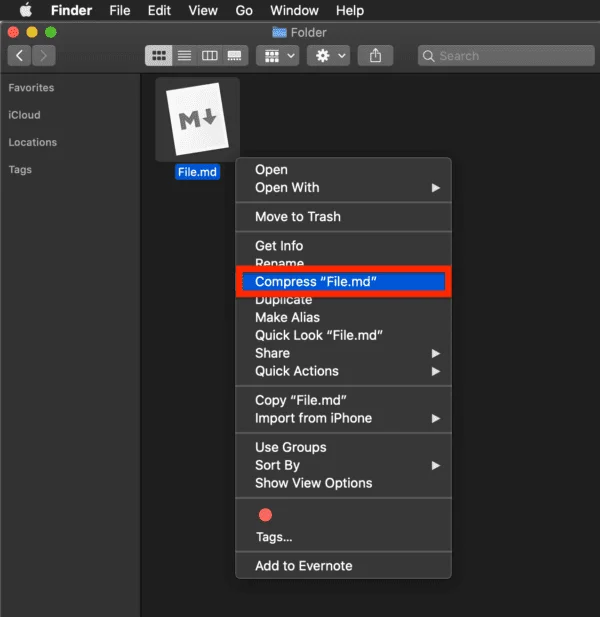The image size is (600, 617).
Task: Expand Import from iPhone submenu
Action: 343,418
